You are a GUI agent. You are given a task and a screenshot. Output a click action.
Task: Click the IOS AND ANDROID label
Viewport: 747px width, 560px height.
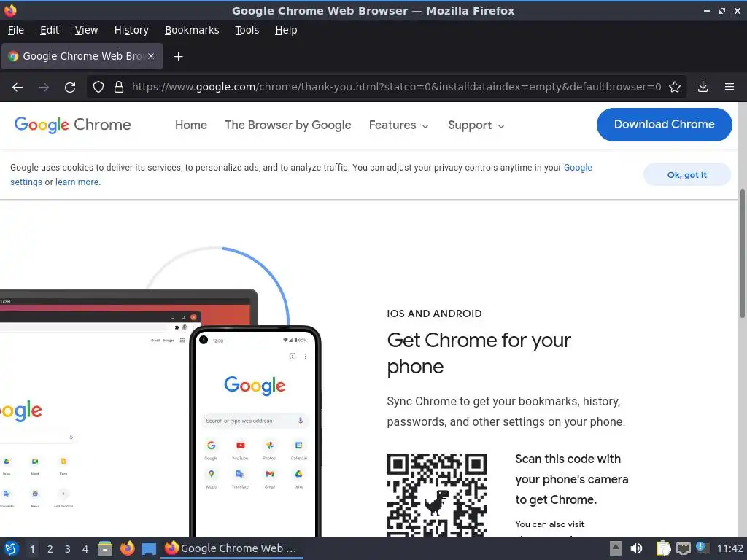point(434,314)
